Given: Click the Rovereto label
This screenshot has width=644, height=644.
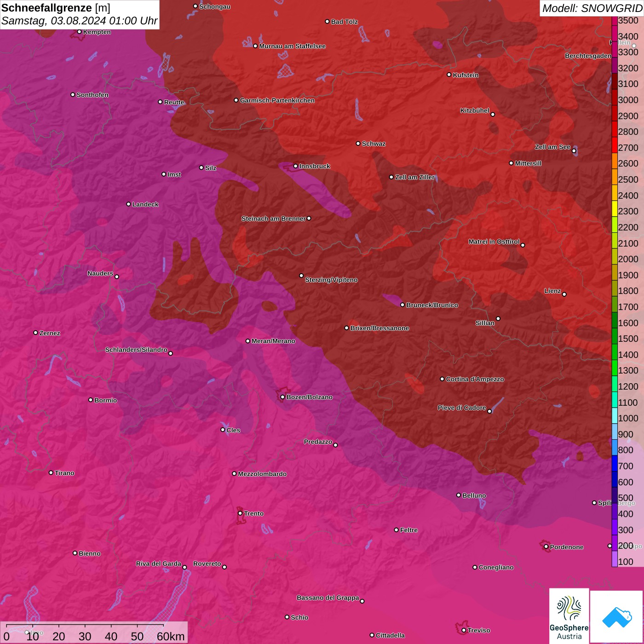Looking at the screenshot, I should [207, 563].
